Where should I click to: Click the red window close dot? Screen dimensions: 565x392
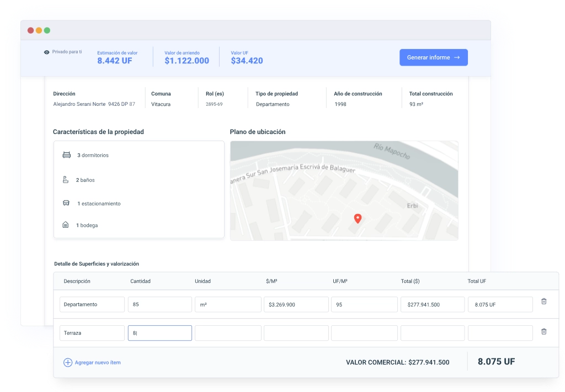click(31, 30)
